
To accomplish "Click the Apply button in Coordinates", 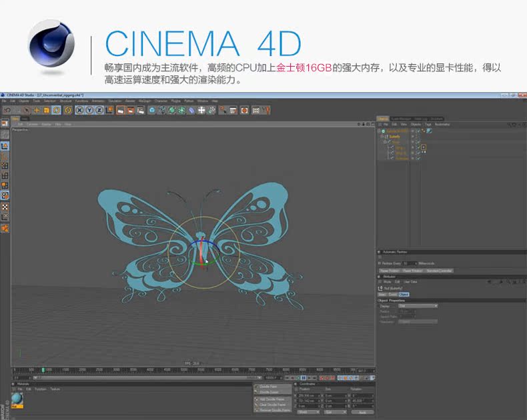I will click(362, 412).
